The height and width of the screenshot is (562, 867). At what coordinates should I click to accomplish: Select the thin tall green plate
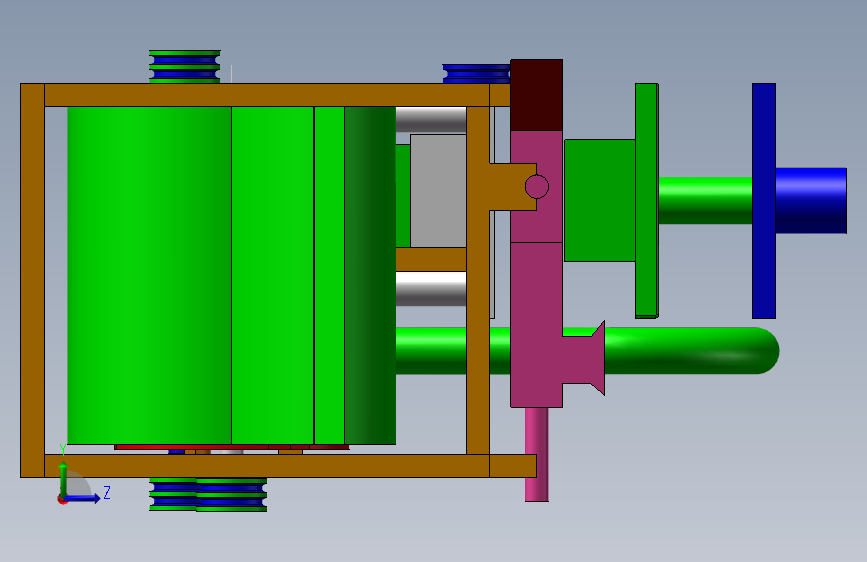coord(646,201)
